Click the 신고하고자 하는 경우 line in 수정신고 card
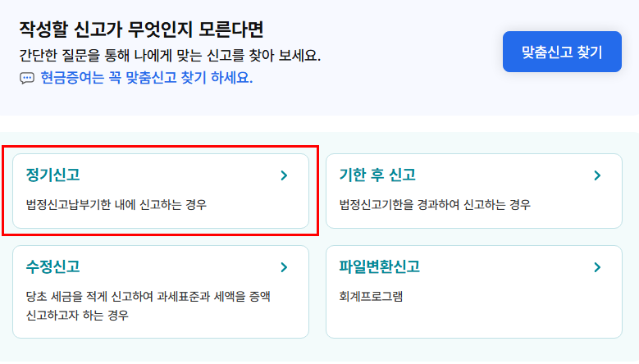Image resolution: width=639 pixels, height=364 pixels. click(x=77, y=315)
